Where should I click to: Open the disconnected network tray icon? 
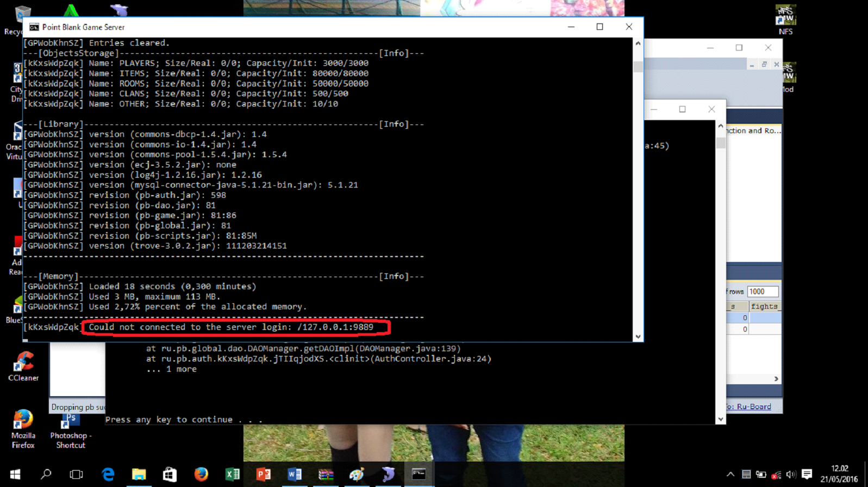[776, 474]
